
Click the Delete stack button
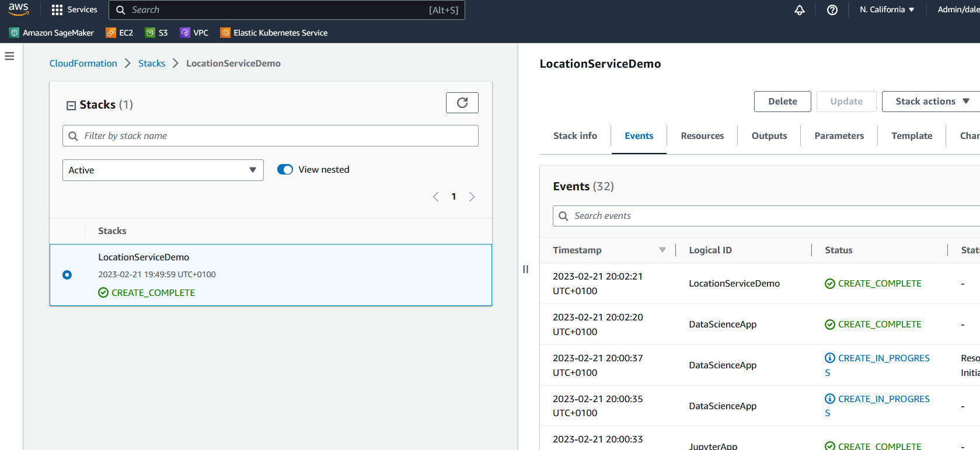pos(783,102)
